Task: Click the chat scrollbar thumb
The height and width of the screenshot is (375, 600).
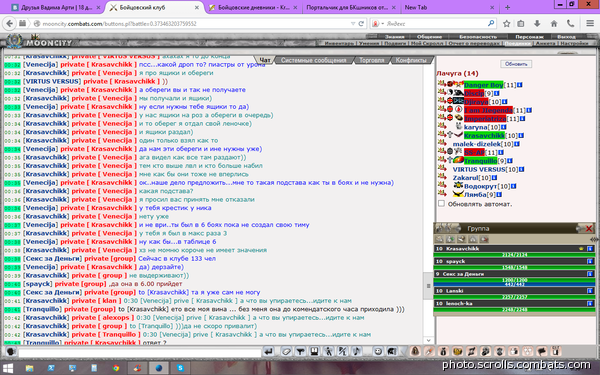Action: [428, 286]
